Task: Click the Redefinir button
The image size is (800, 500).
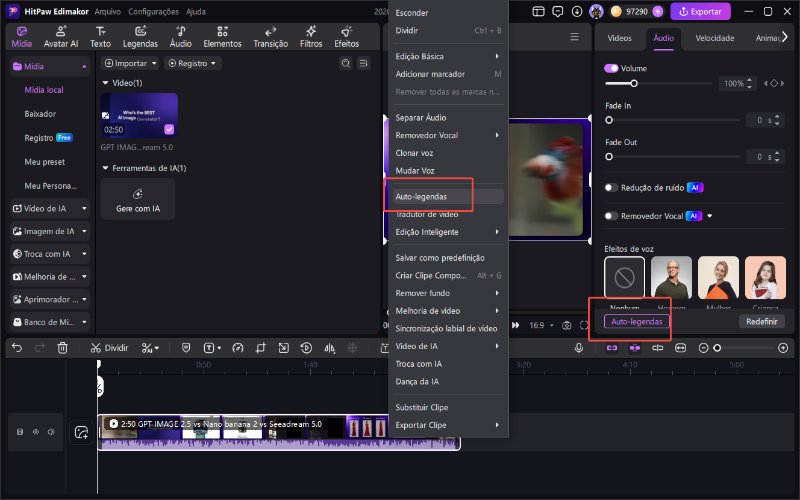Action: (762, 321)
